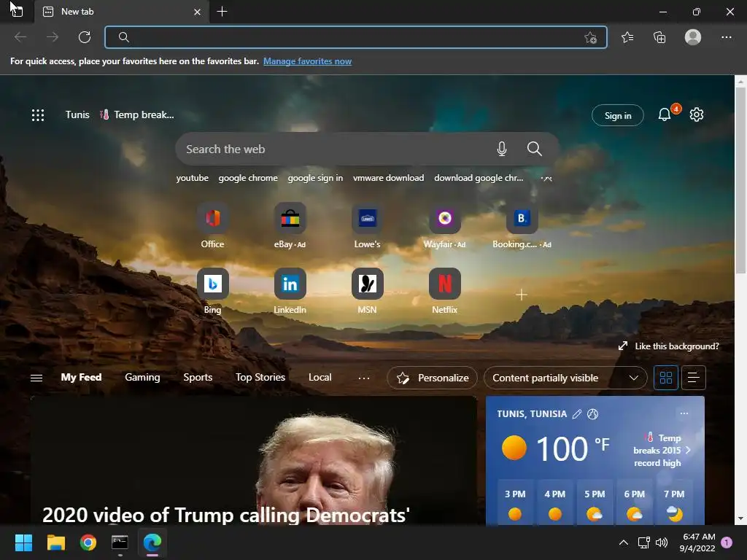Open the MSN quick link
The height and width of the screenshot is (560, 747).
point(368,292)
